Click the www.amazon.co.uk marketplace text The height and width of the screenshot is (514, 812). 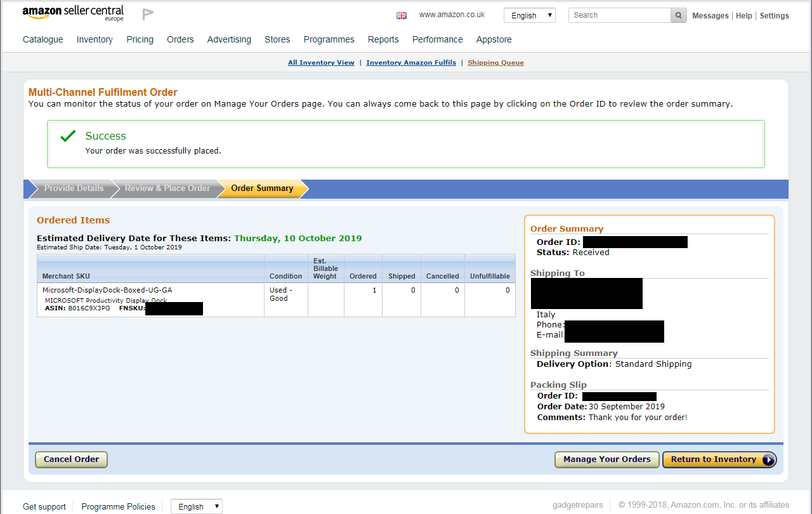(452, 15)
